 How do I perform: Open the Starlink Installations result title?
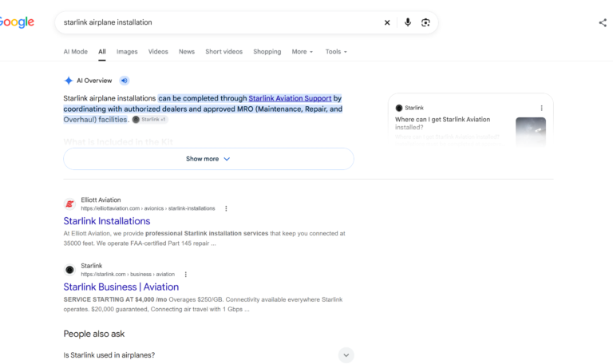tap(107, 221)
